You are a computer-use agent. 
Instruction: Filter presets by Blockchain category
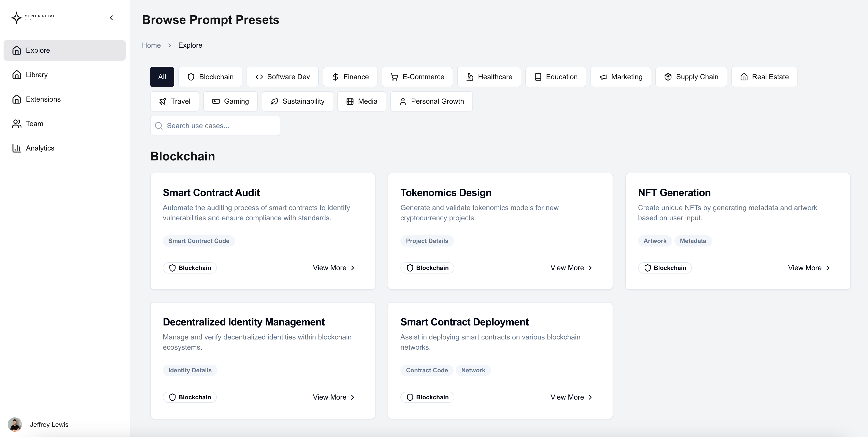point(210,77)
